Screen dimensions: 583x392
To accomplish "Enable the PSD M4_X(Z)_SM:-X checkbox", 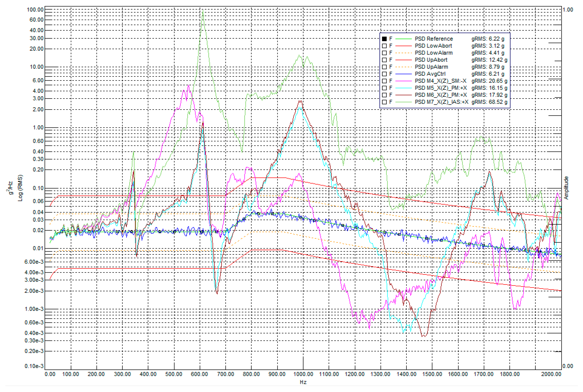I will click(384, 81).
